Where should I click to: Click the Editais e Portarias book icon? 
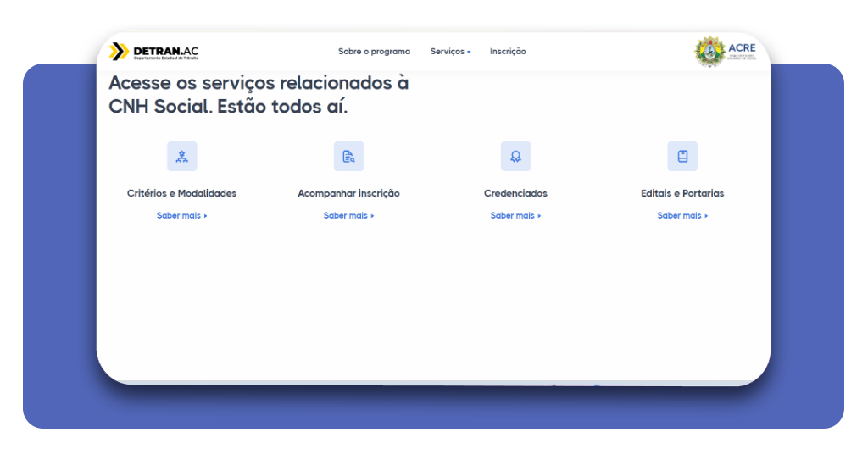pos(682,157)
